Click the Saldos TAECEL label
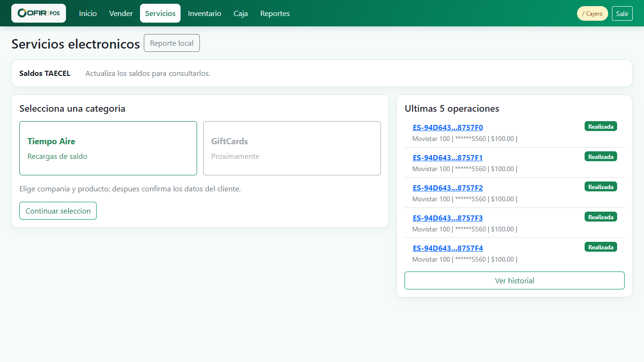Viewport: 644px width, 362px height. 45,73
